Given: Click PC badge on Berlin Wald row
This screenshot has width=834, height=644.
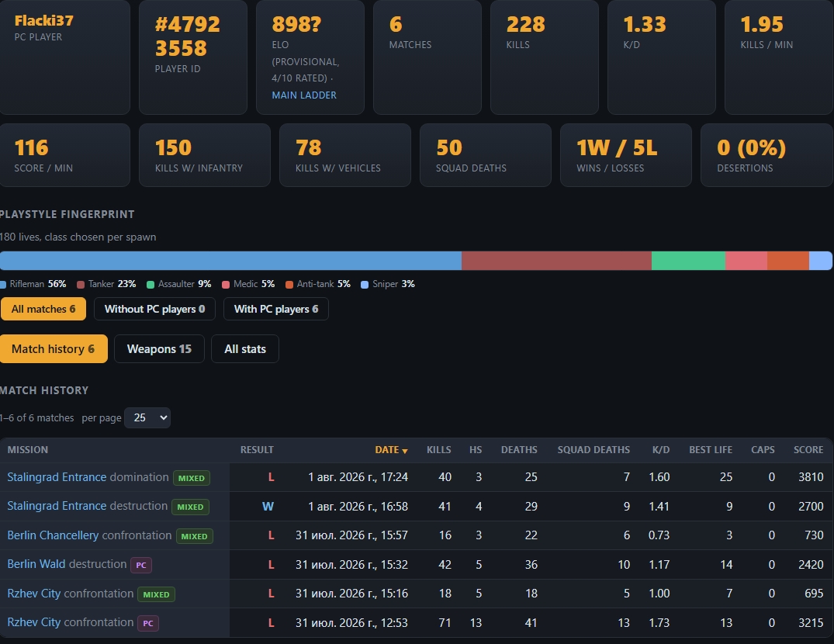Looking at the screenshot, I should point(141,565).
